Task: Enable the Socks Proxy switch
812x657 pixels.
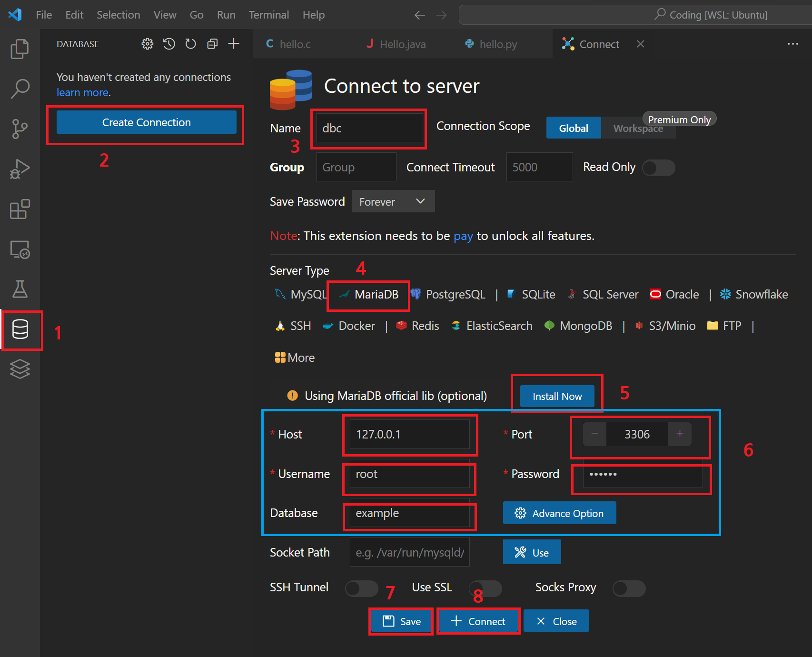Action: [x=629, y=588]
